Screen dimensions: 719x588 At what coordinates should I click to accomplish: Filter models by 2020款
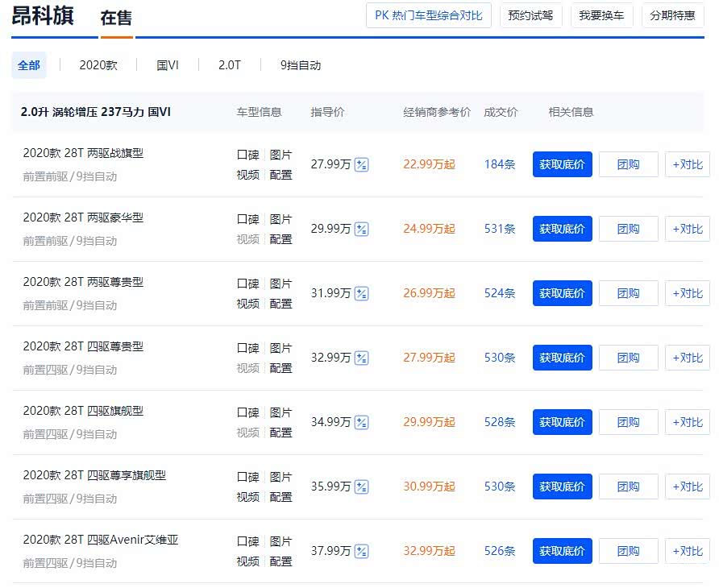(98, 65)
